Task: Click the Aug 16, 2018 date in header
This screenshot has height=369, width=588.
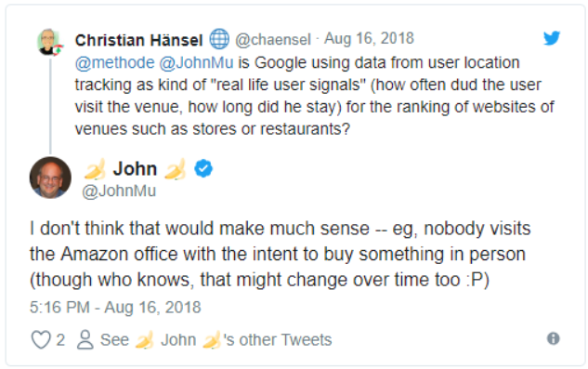Action: pos(369,38)
